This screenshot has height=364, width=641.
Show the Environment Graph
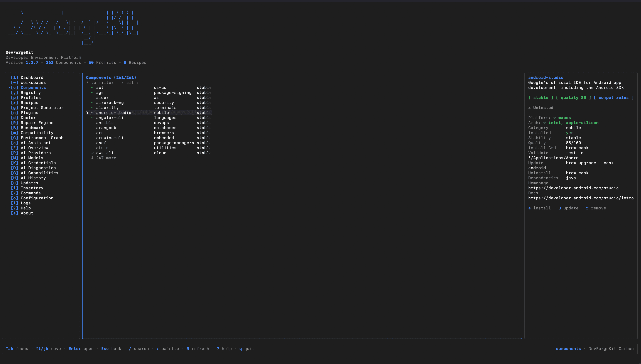(37, 138)
